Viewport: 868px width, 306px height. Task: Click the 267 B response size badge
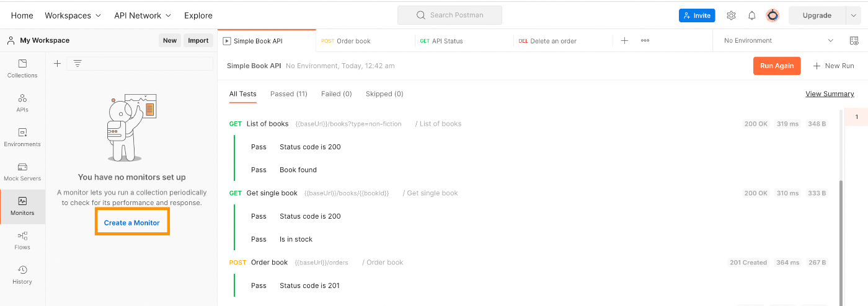click(x=817, y=263)
